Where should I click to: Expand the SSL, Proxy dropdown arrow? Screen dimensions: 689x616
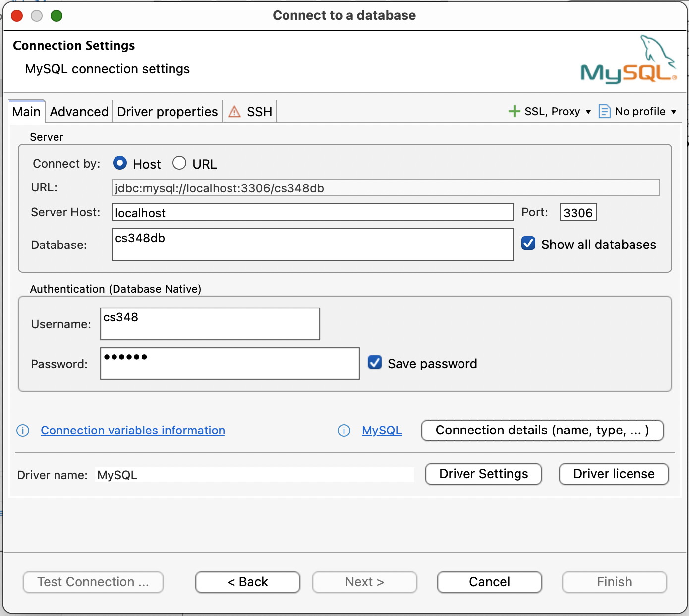(x=588, y=112)
